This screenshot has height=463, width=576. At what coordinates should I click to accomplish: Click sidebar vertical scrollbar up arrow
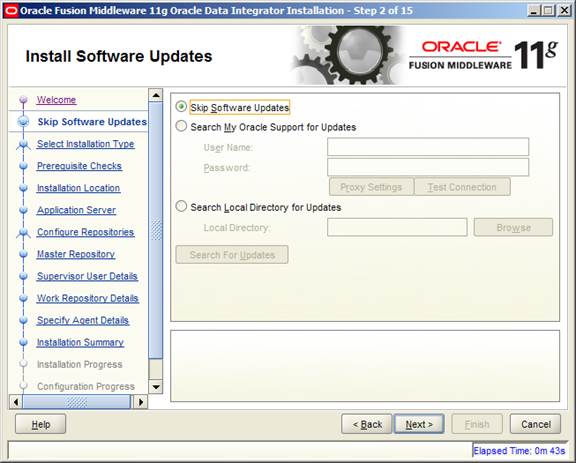pos(156,95)
